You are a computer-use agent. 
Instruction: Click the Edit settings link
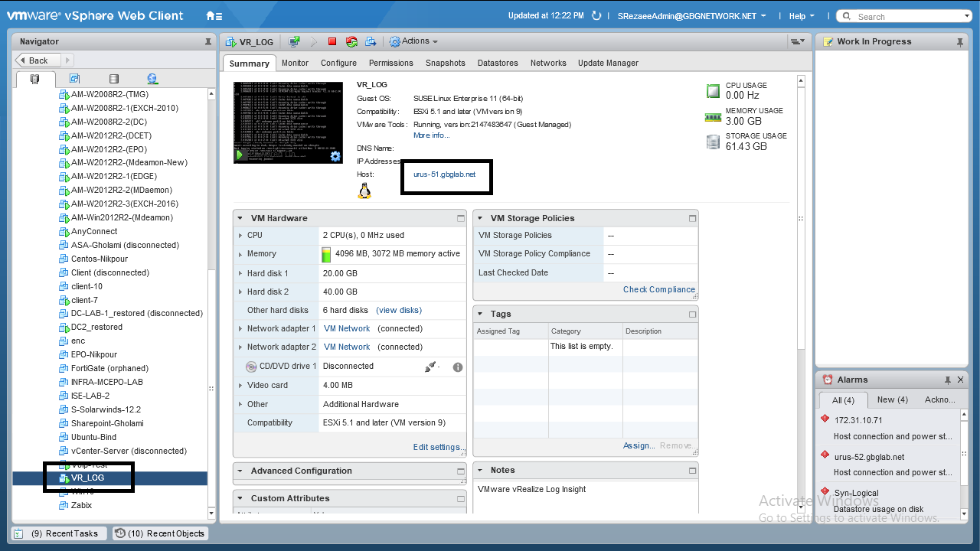point(438,447)
